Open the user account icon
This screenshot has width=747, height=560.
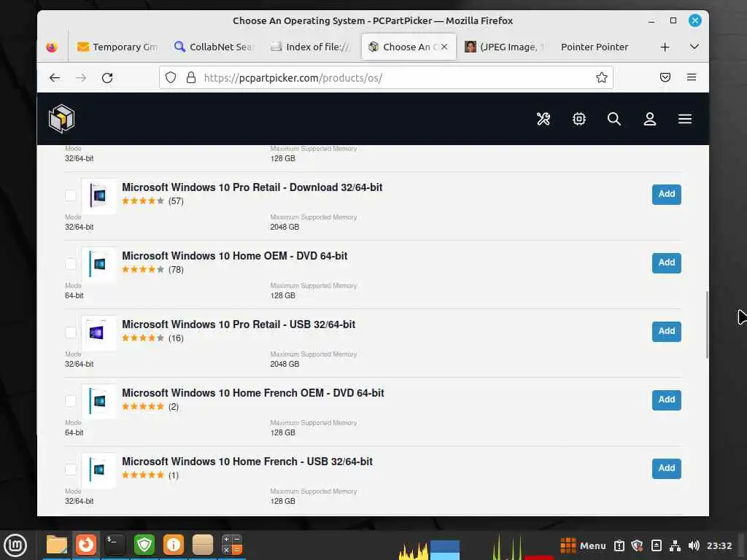pos(650,119)
